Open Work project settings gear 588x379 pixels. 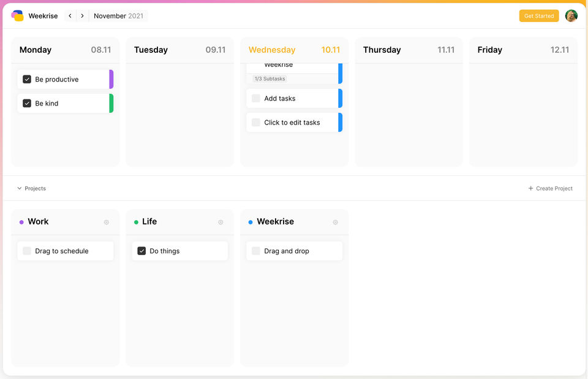pyautogui.click(x=106, y=223)
